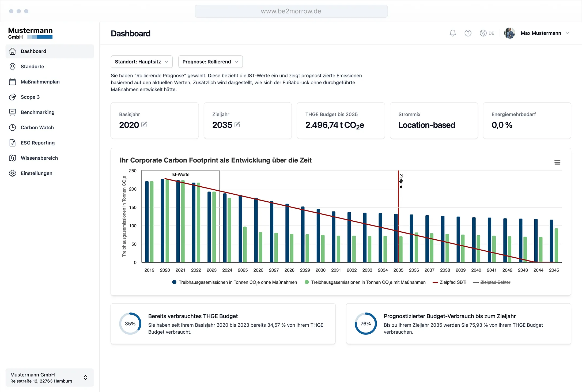
Task: Open the Standort: Hauptsitz dropdown
Action: [142, 62]
